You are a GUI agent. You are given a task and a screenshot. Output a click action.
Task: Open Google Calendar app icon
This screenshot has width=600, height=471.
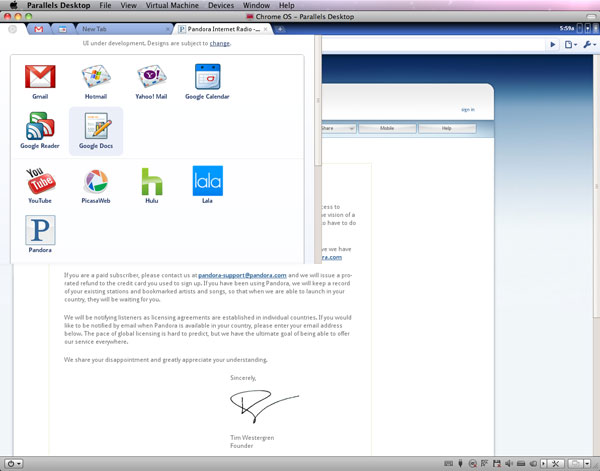207,77
